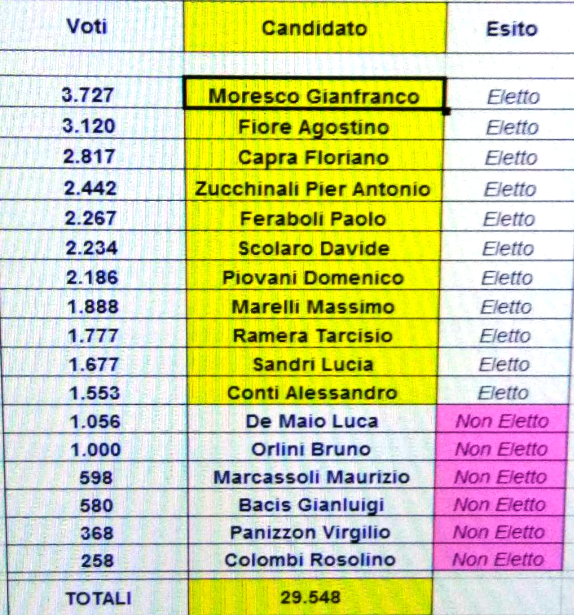Select the Sandri Lucia cell
574x615 pixels.
[312, 362]
